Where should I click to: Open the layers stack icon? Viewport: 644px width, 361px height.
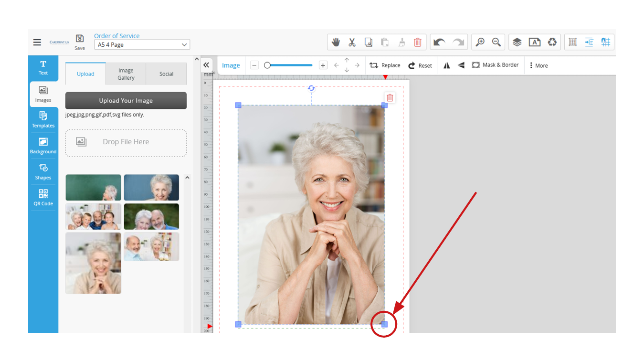(x=517, y=42)
